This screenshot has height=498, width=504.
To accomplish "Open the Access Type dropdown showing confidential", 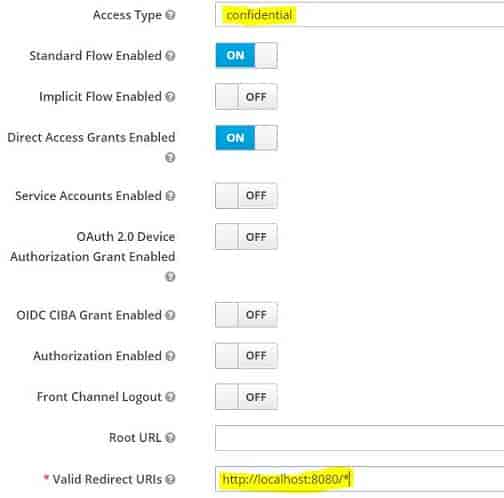I will [x=359, y=14].
